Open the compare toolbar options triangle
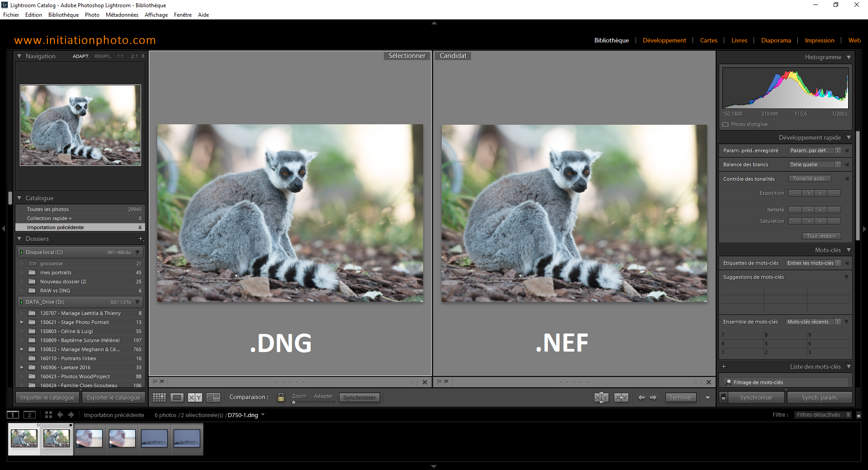 (x=708, y=398)
